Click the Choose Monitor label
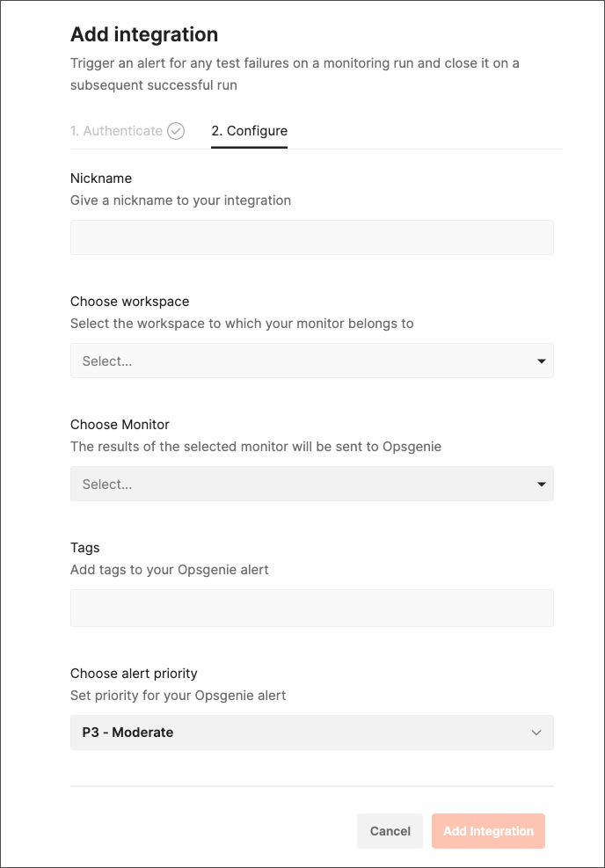Image resolution: width=605 pixels, height=868 pixels. click(x=120, y=425)
